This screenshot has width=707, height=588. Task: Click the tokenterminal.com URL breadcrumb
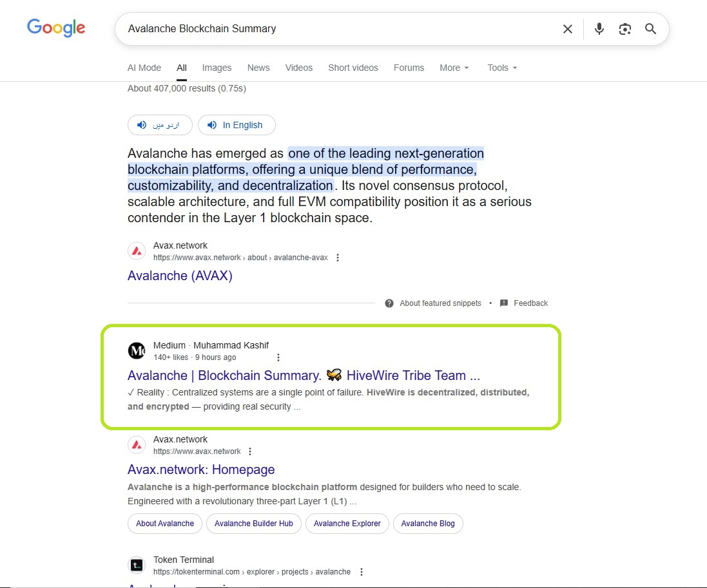[251, 572]
